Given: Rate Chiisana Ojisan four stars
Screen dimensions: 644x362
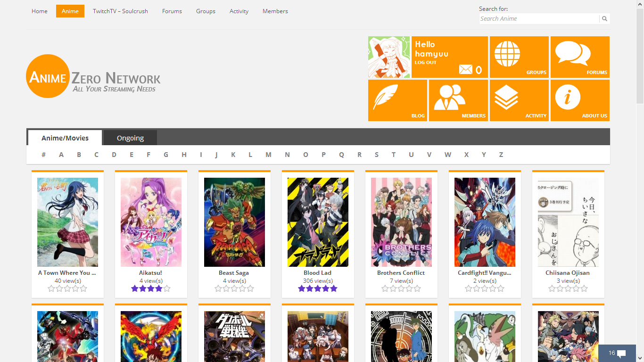Looking at the screenshot, I should (x=576, y=288).
